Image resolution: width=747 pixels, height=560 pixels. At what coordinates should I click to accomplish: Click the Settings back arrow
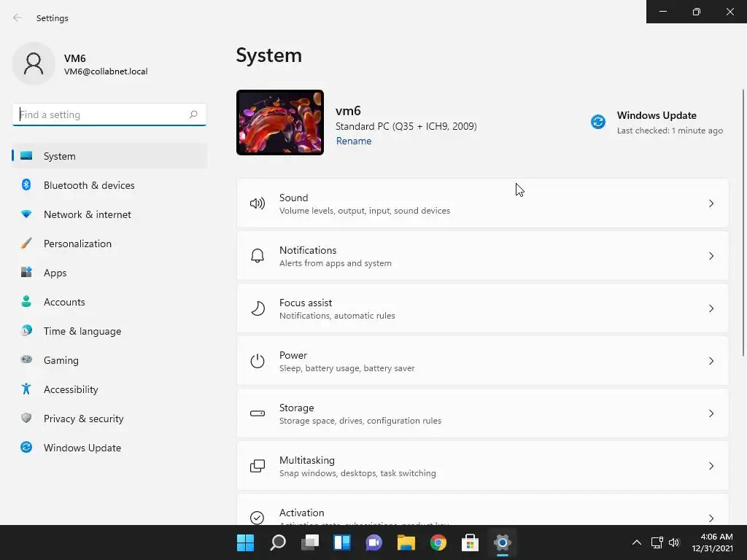pos(18,17)
